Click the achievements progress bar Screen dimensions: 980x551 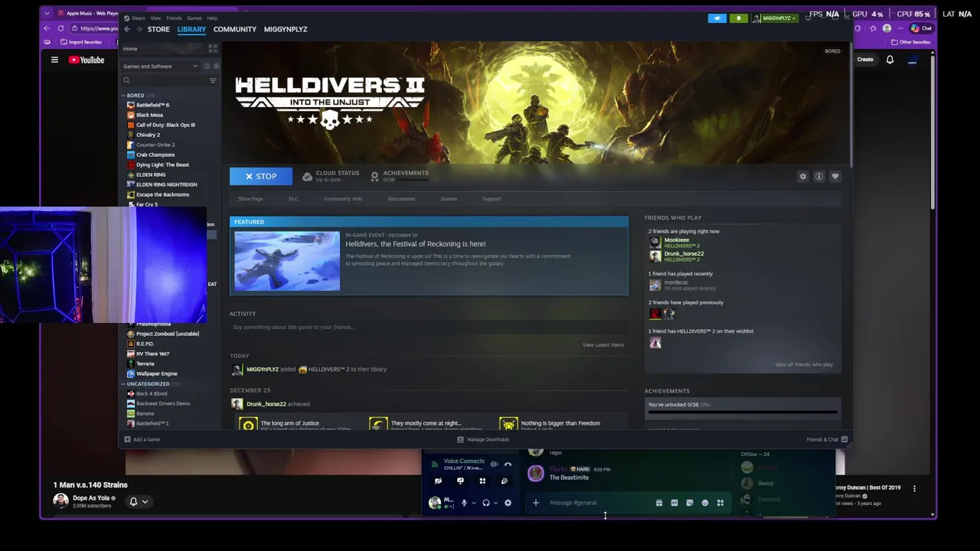pos(743,412)
